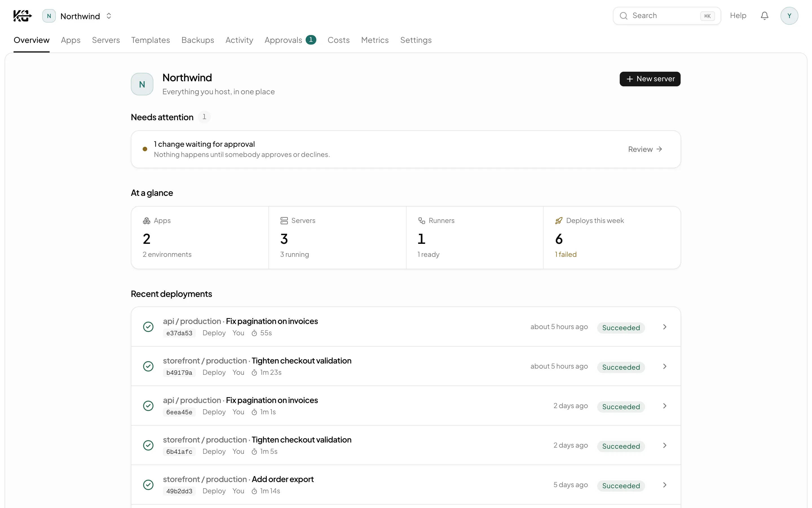
Task: Click the Add order export deployment title
Action: click(283, 479)
